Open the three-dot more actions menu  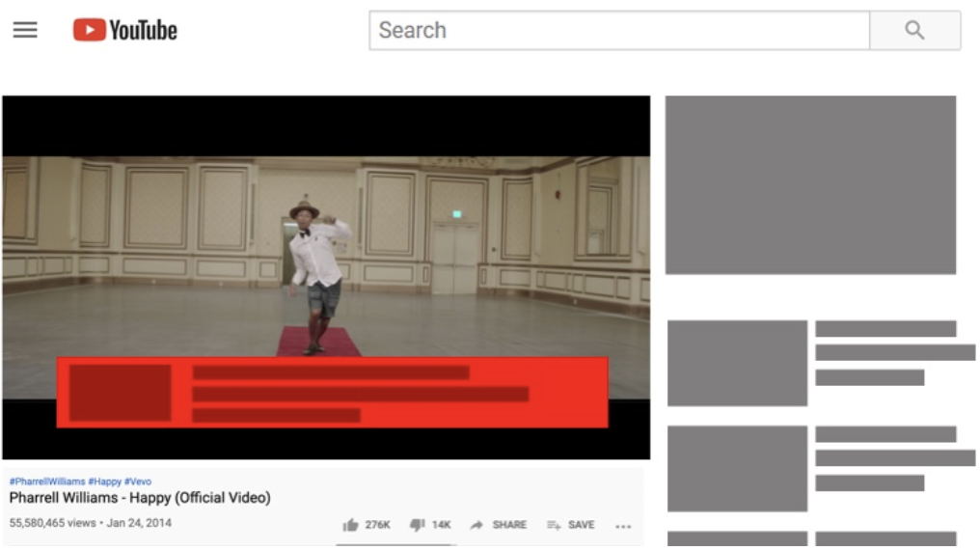[623, 526]
